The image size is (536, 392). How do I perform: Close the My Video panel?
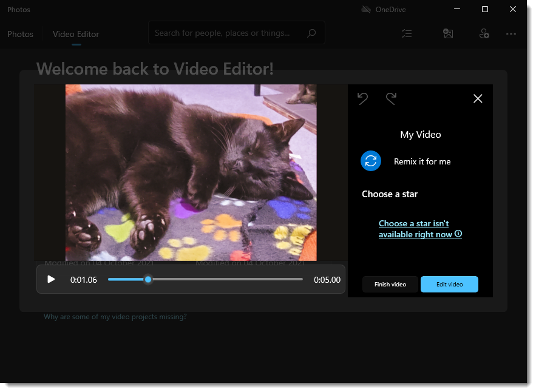[x=478, y=98]
